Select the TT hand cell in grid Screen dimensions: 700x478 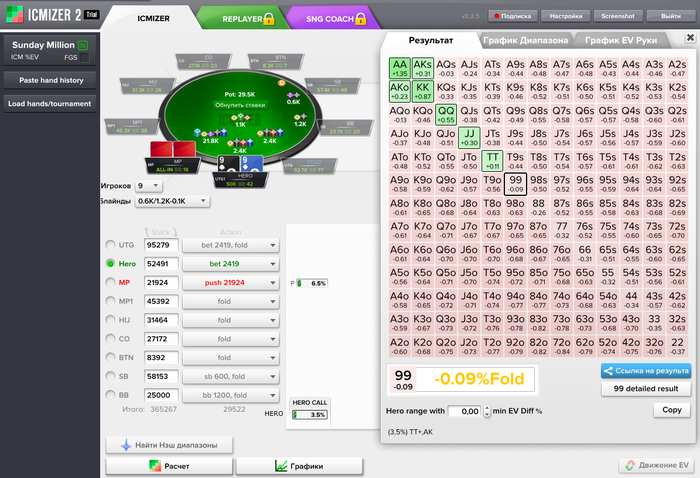pyautogui.click(x=492, y=161)
